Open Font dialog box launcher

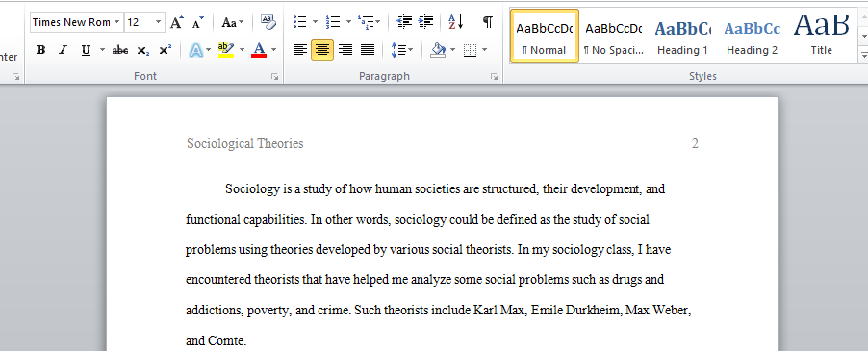(x=274, y=77)
